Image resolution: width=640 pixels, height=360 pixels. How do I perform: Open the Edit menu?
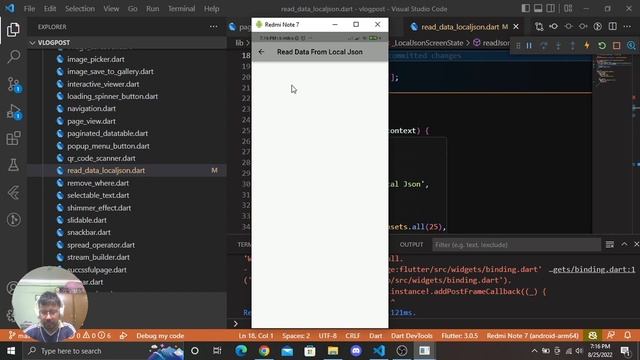[50, 9]
